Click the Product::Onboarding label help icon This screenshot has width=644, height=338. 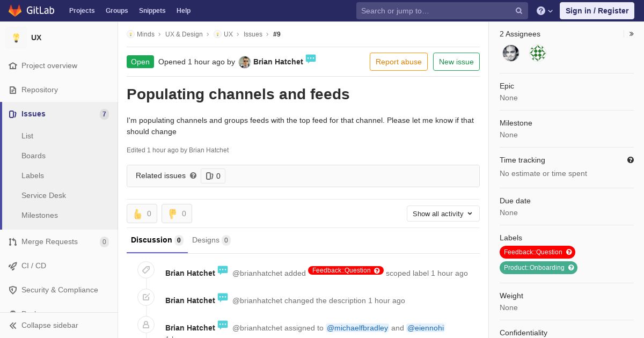pos(571,268)
